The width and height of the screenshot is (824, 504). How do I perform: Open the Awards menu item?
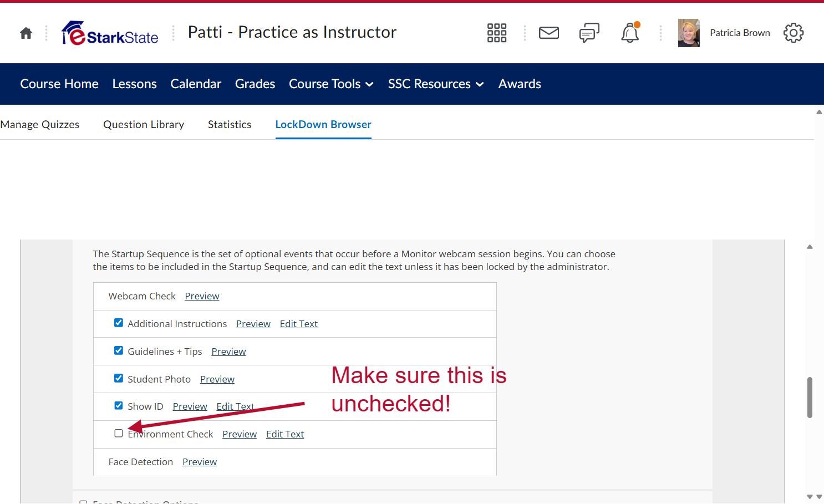(520, 84)
